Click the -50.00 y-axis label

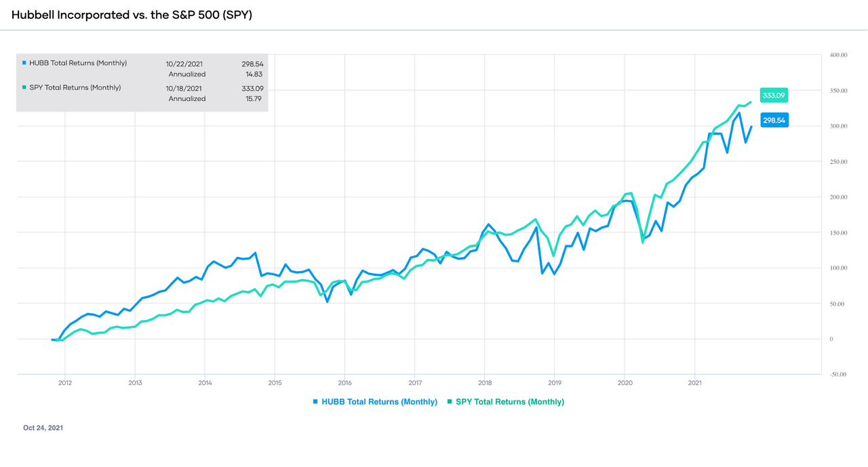click(x=838, y=375)
